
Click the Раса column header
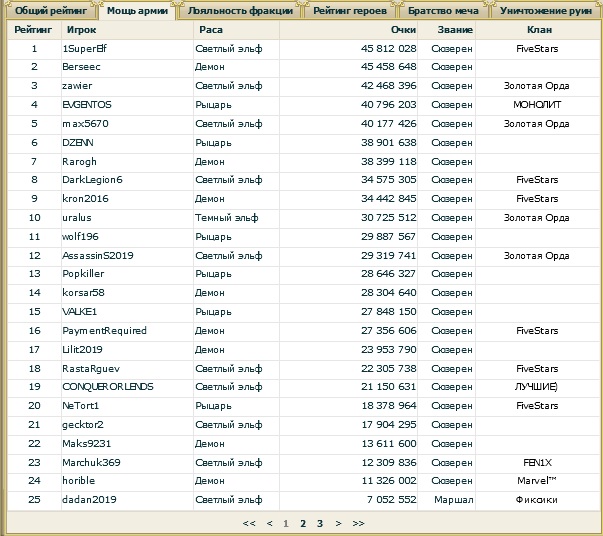(210, 30)
